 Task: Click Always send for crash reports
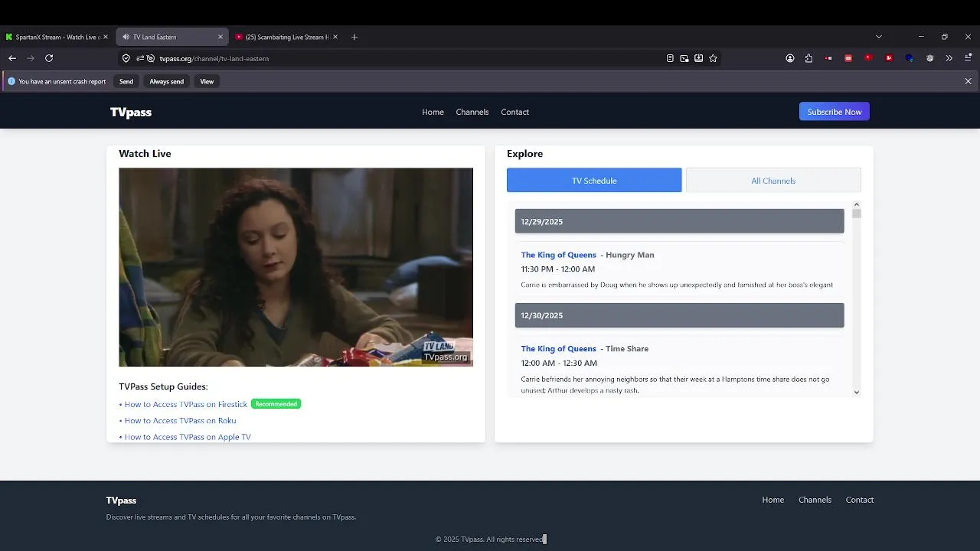pyautogui.click(x=166, y=81)
